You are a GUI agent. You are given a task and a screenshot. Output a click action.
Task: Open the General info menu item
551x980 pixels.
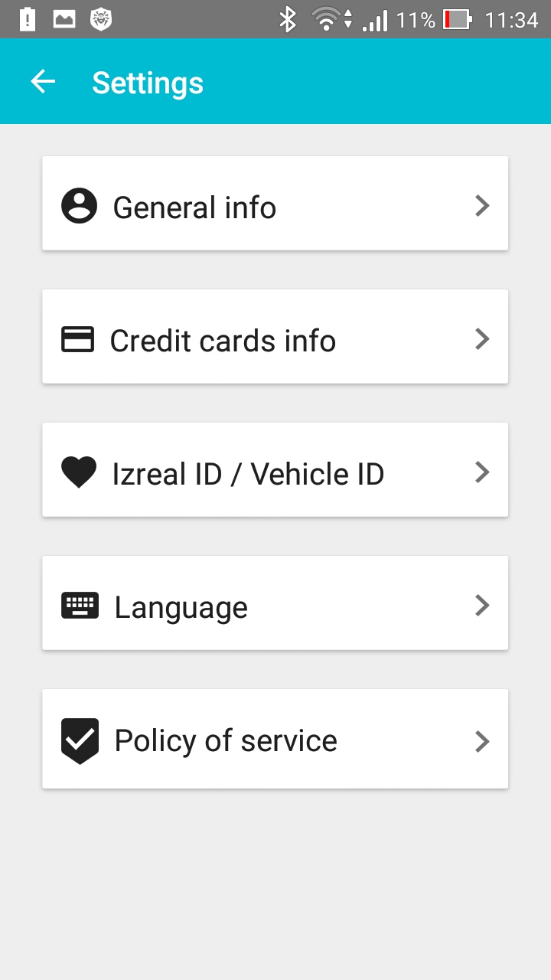194,207
